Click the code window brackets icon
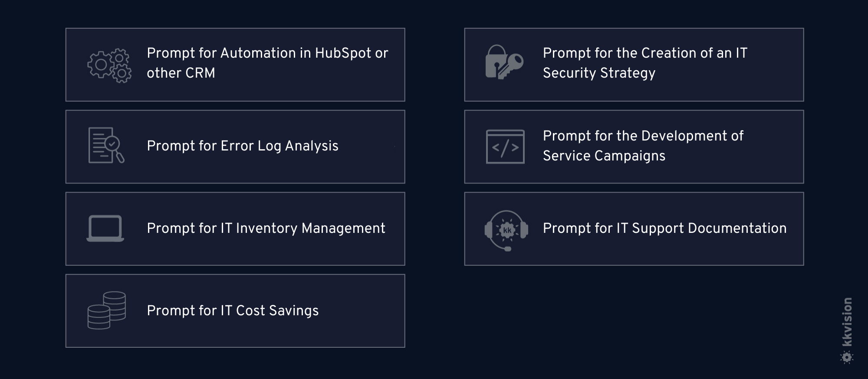 505,147
